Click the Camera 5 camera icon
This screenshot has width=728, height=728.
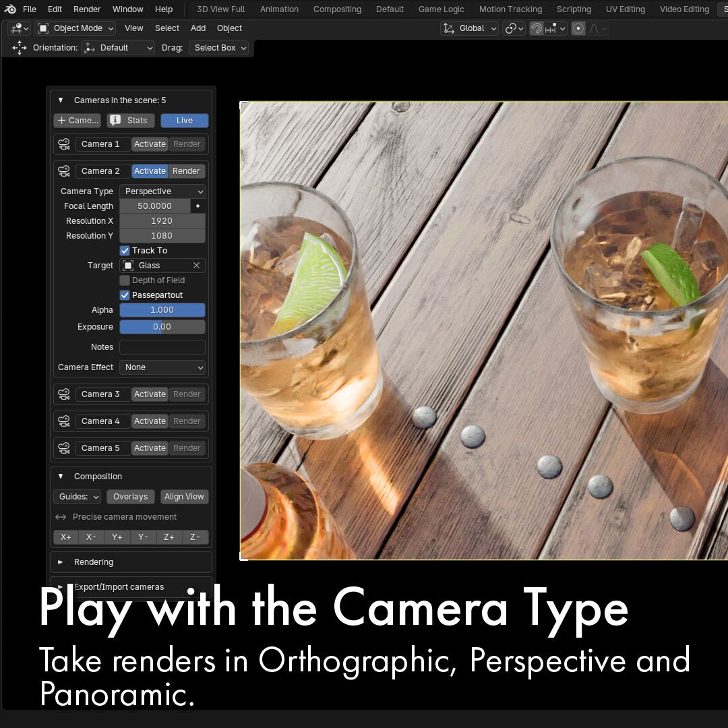[x=64, y=448]
